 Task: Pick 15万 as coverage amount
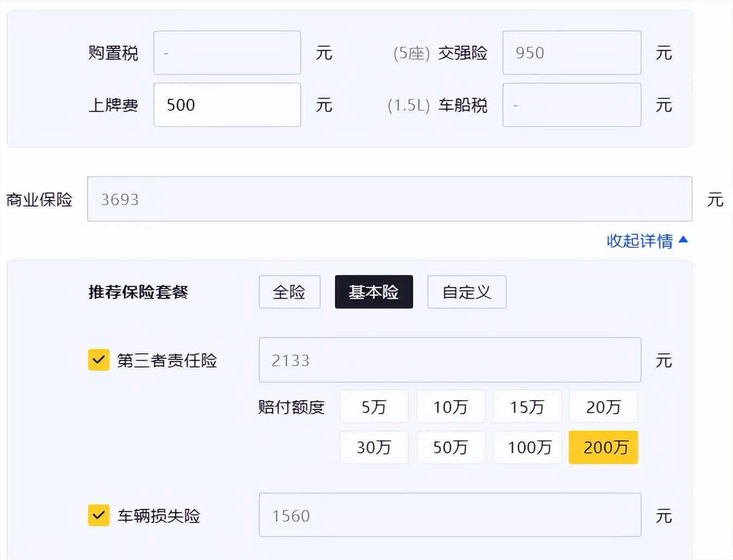click(527, 406)
